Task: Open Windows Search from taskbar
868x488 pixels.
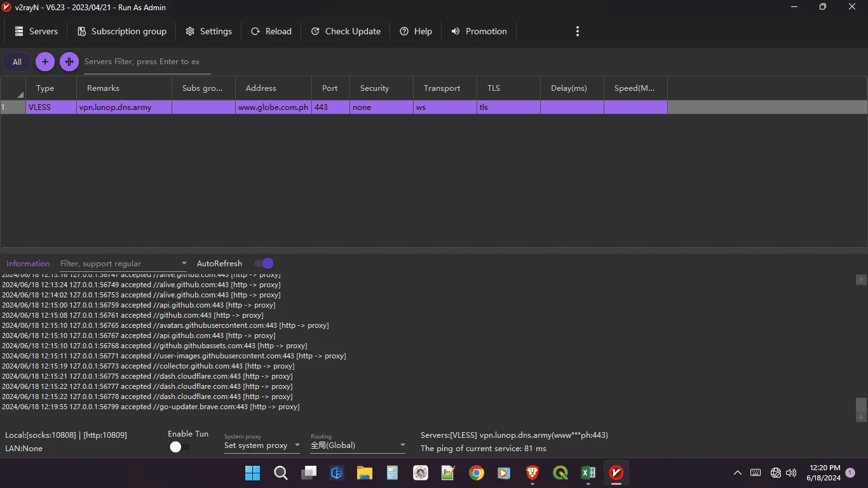Action: (280, 473)
